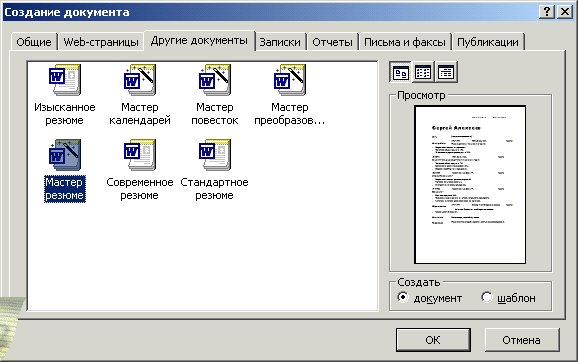Screen dimensions: 578x362
Task: Open the Отчеты tab
Action: (x=332, y=42)
